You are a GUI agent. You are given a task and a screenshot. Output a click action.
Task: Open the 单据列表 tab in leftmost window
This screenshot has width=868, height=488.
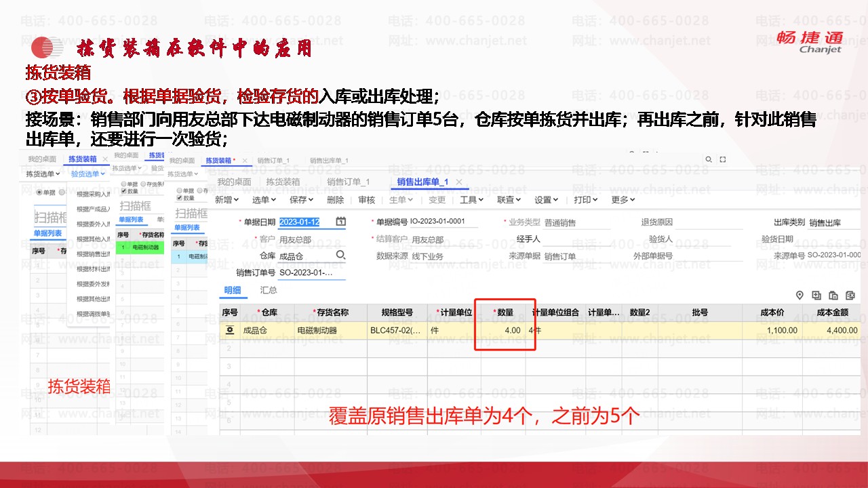(x=47, y=233)
